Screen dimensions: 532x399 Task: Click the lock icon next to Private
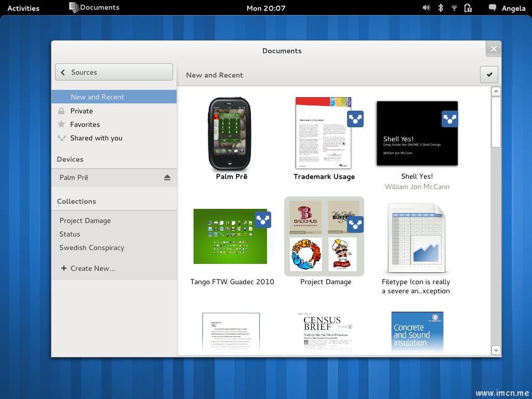[61, 111]
